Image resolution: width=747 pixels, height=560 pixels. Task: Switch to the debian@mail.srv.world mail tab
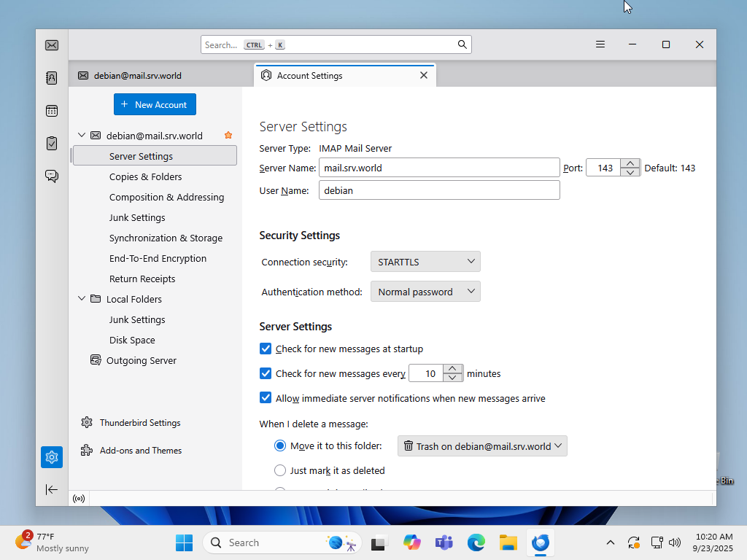coord(161,76)
